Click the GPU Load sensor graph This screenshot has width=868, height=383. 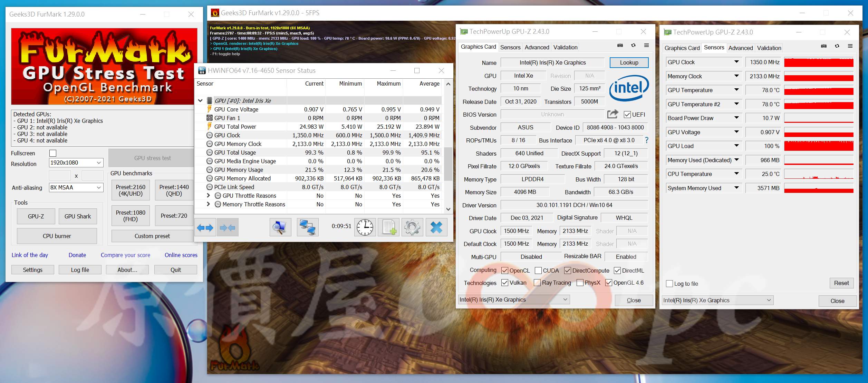[819, 146]
